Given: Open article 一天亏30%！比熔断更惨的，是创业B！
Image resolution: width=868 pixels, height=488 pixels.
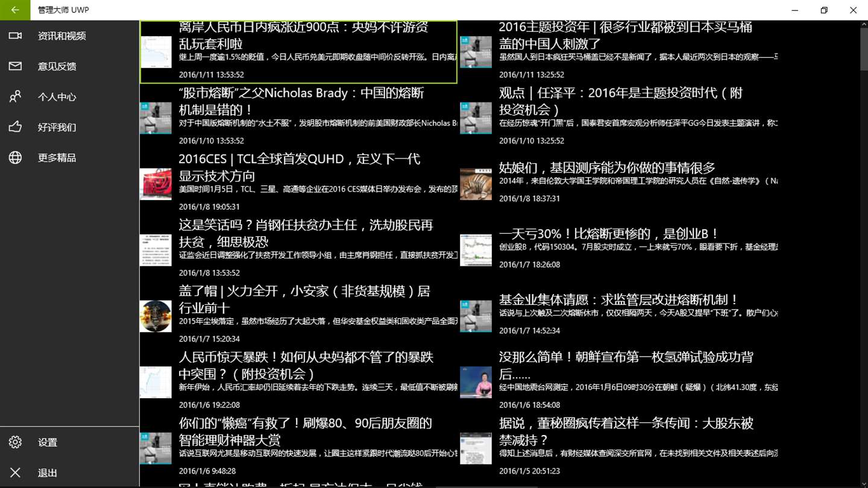Looking at the screenshot, I should (x=618, y=250).
